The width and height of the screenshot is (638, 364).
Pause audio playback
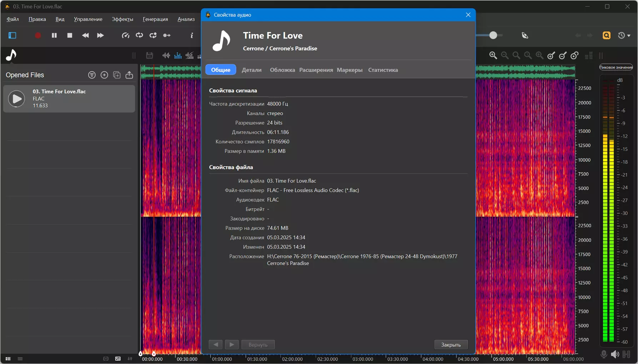click(x=54, y=35)
